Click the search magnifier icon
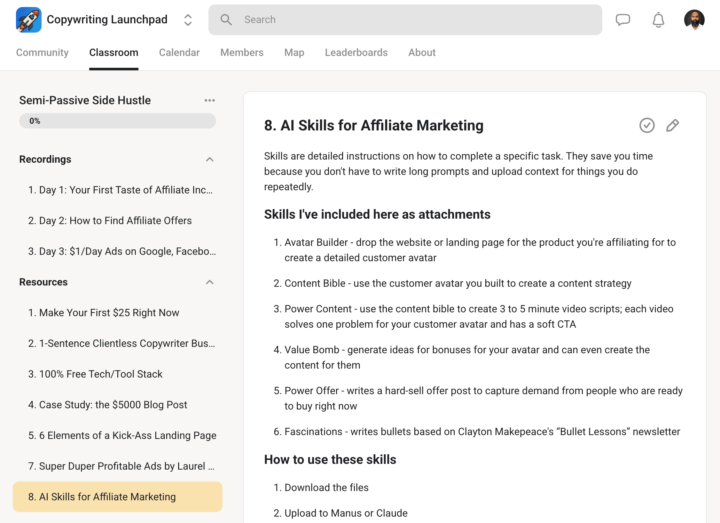Viewport: 720px width, 523px height. tap(226, 20)
